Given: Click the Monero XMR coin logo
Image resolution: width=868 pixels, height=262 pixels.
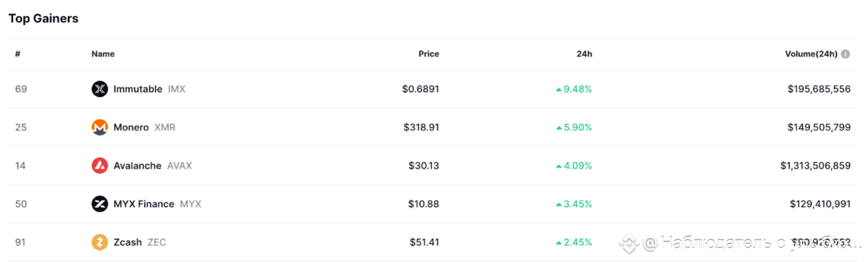Looking at the screenshot, I should coord(100,127).
